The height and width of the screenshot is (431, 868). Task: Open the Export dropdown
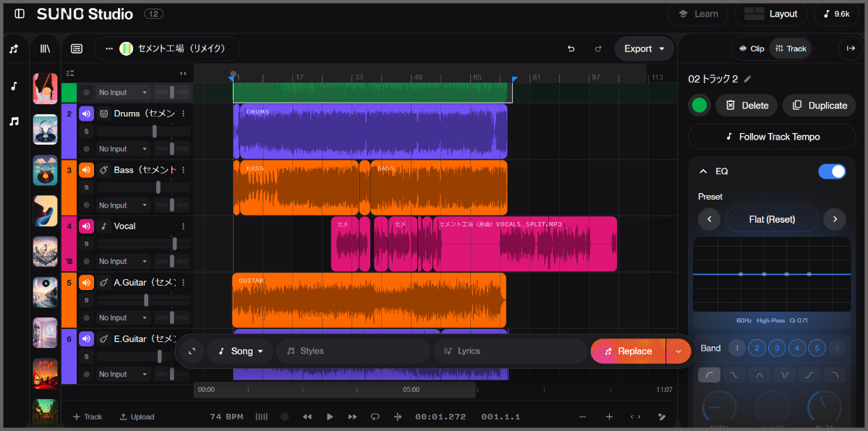pyautogui.click(x=644, y=48)
